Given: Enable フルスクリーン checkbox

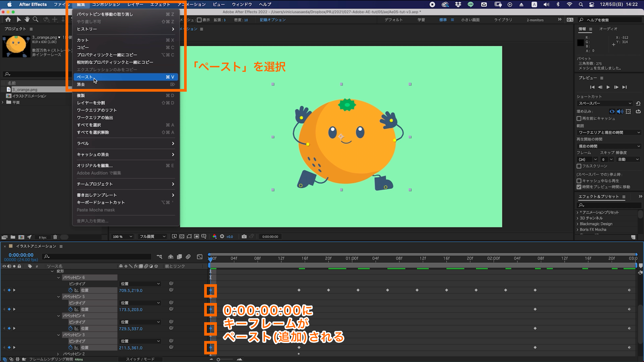Looking at the screenshot, I should (x=579, y=166).
